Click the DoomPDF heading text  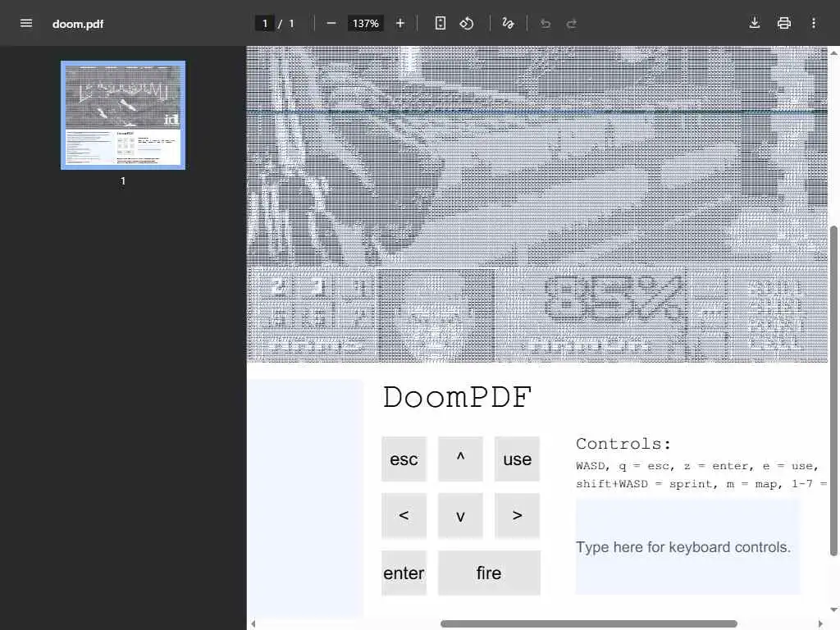457,398
